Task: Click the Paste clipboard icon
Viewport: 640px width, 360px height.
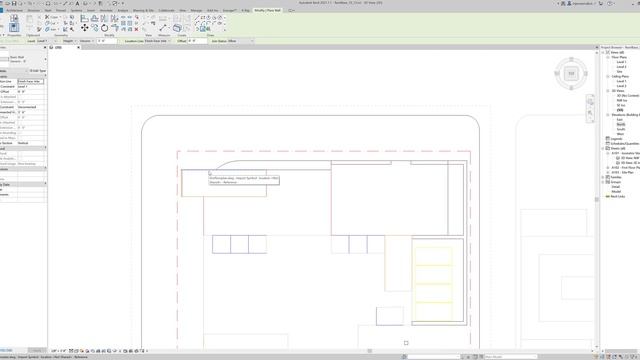Action: pos(29,19)
